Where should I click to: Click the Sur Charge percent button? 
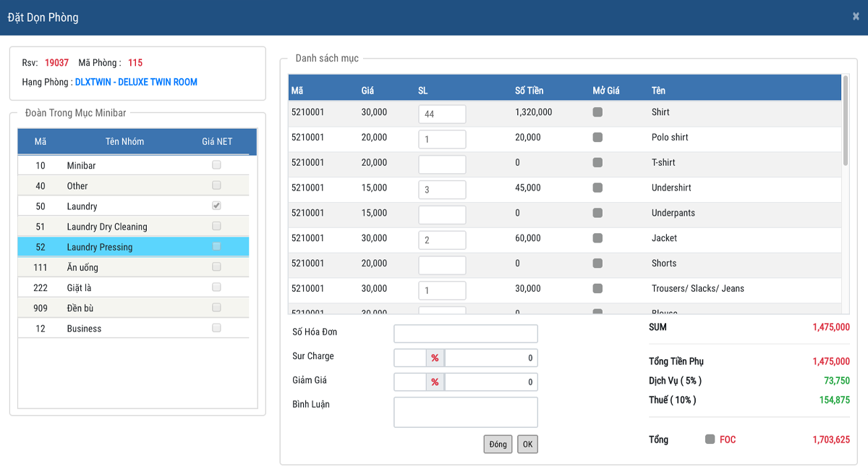435,358
